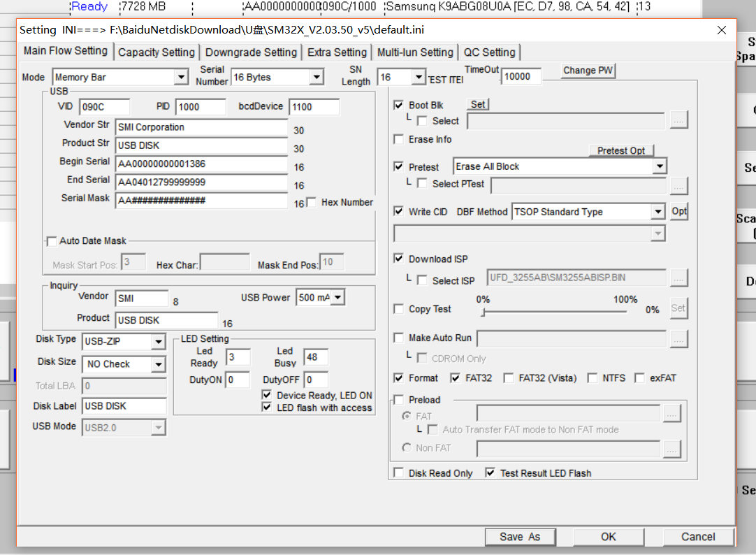Select the Main Flow Setting tab

(x=66, y=50)
